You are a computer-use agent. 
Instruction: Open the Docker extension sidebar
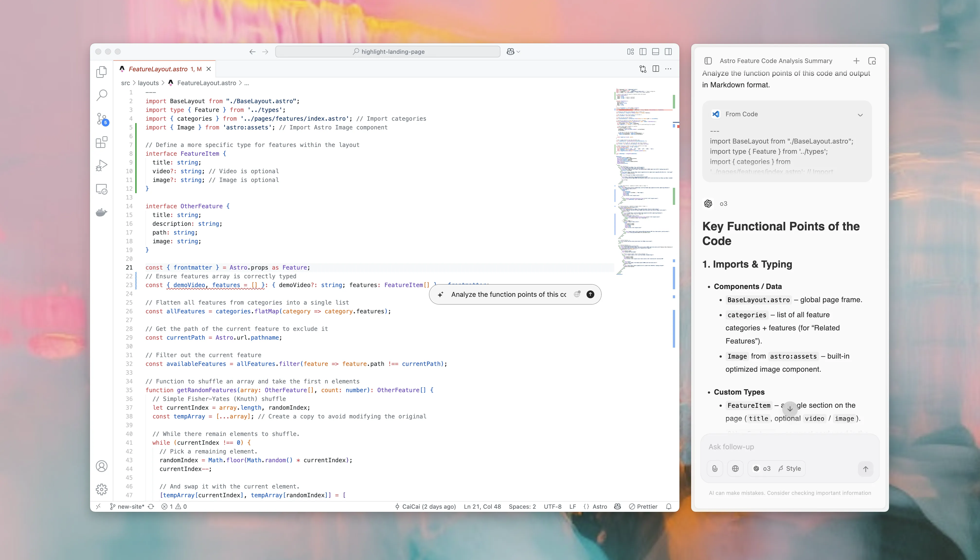(101, 212)
